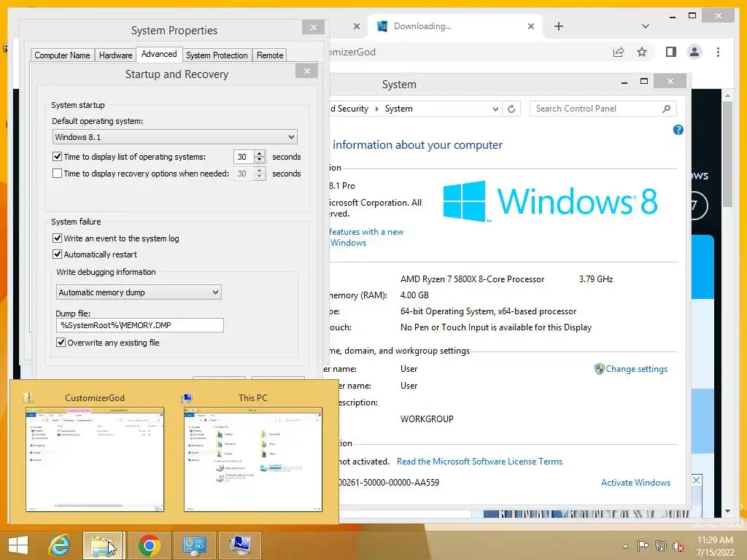The image size is (747, 560).
Task: Click the 30 seconds OS list field
Action: pos(244,157)
